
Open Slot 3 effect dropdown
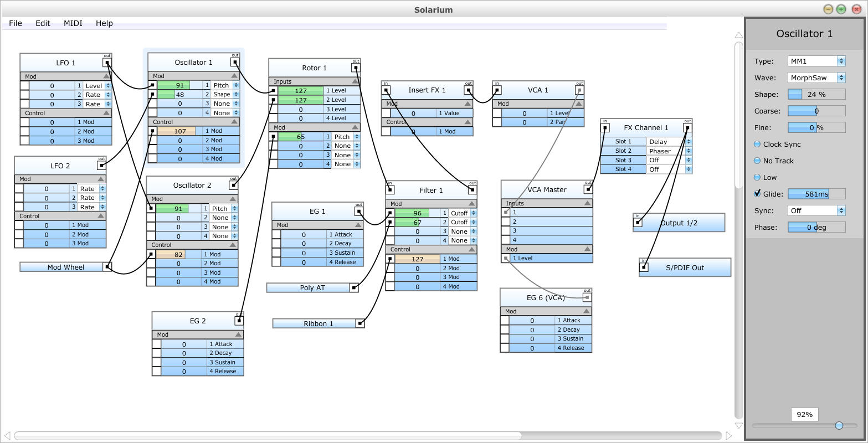[x=670, y=160]
